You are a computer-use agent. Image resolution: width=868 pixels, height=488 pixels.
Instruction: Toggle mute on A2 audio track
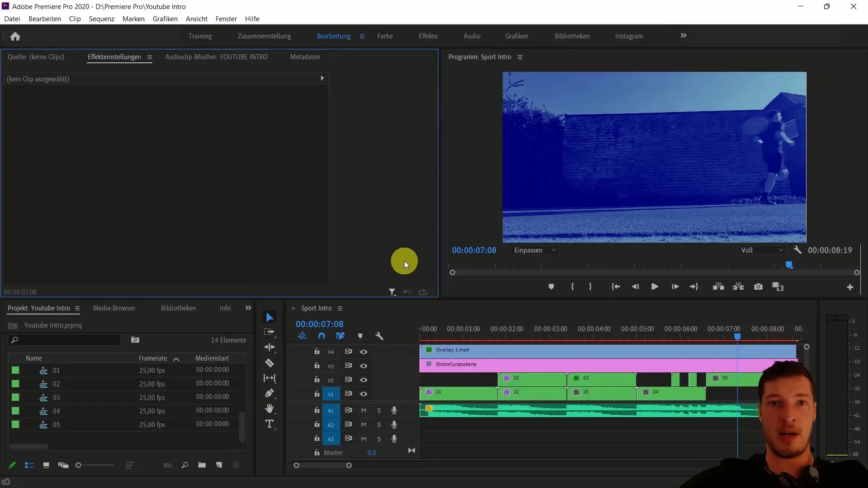pyautogui.click(x=363, y=424)
